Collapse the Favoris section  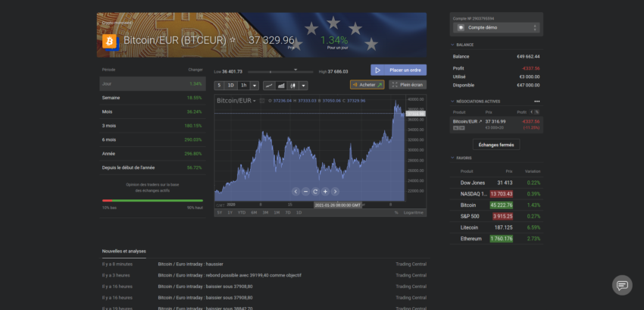[452, 158]
